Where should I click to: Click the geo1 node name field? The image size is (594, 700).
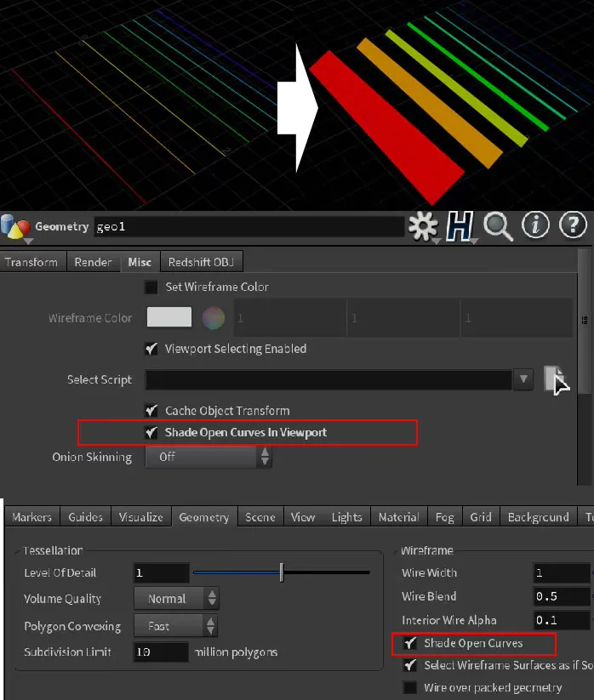pos(248,227)
